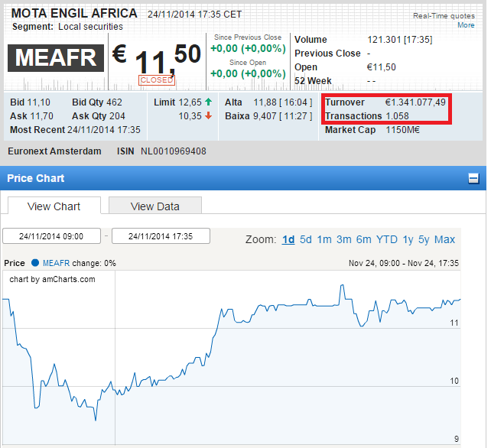Click the Volume value 121.301
The image size is (491, 448).
point(384,40)
